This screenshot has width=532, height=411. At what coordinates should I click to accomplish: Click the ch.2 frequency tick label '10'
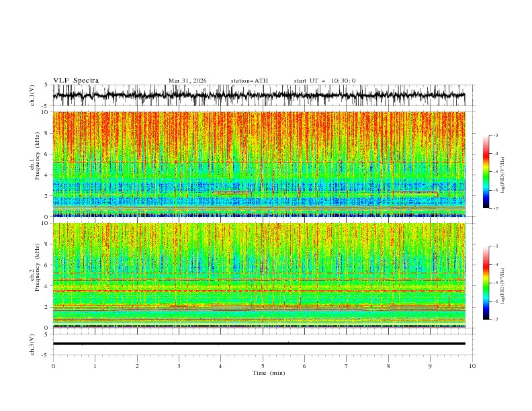pyautogui.click(x=46, y=223)
